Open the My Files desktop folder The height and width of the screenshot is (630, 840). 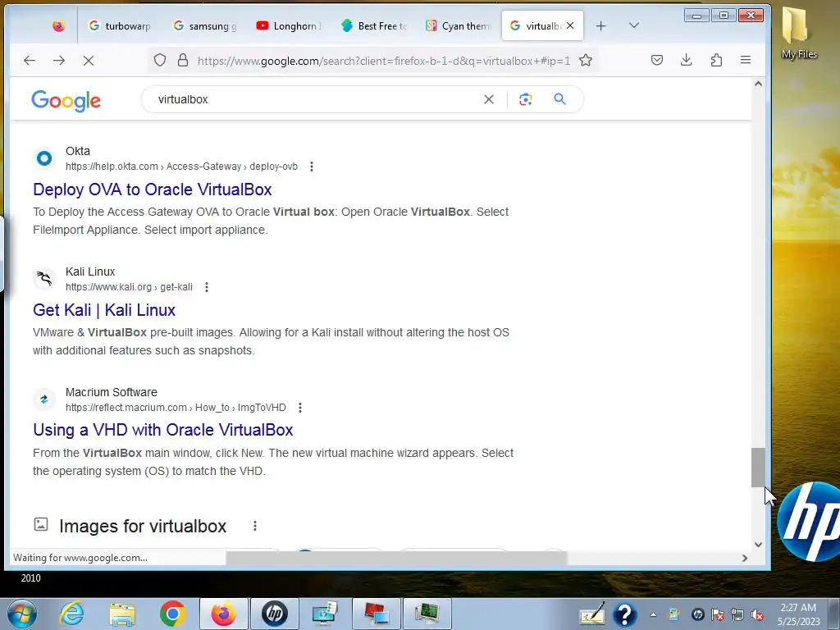(x=799, y=33)
